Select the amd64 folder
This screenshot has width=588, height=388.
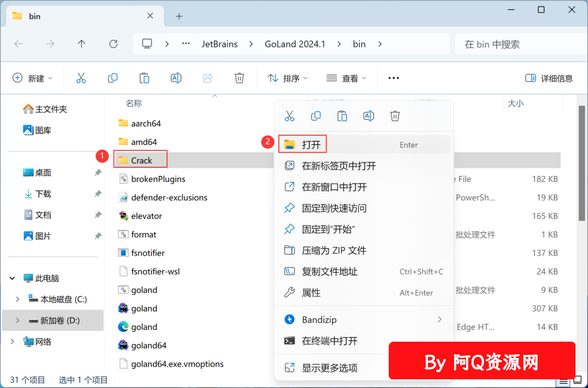137,142
